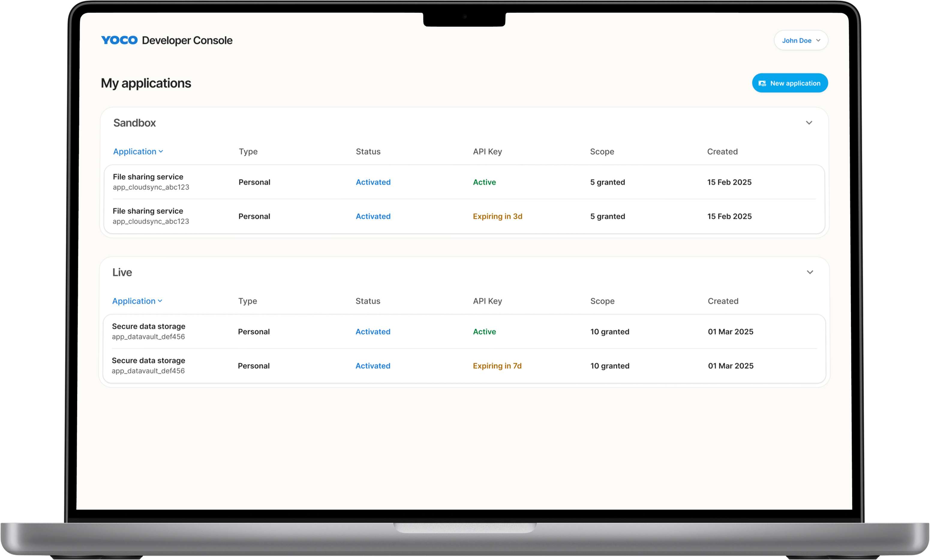Screen dimensions: 930x560
Task: Collapse the Live section chevron
Action: pos(810,272)
